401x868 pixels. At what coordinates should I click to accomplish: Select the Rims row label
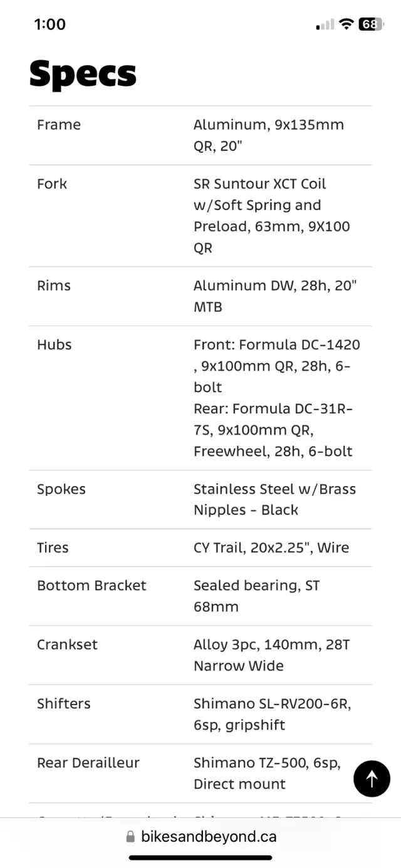click(x=54, y=286)
